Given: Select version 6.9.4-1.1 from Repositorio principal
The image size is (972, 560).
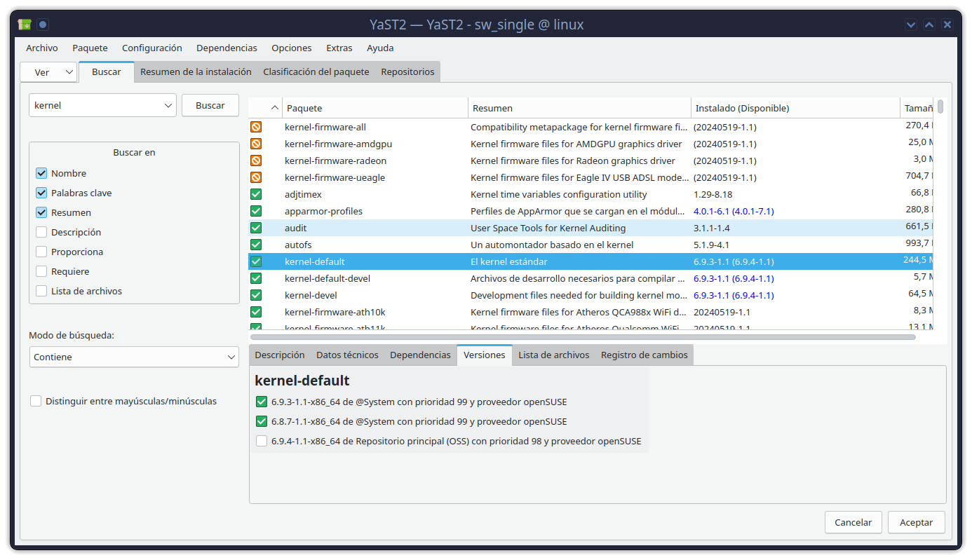Looking at the screenshot, I should coord(262,442).
